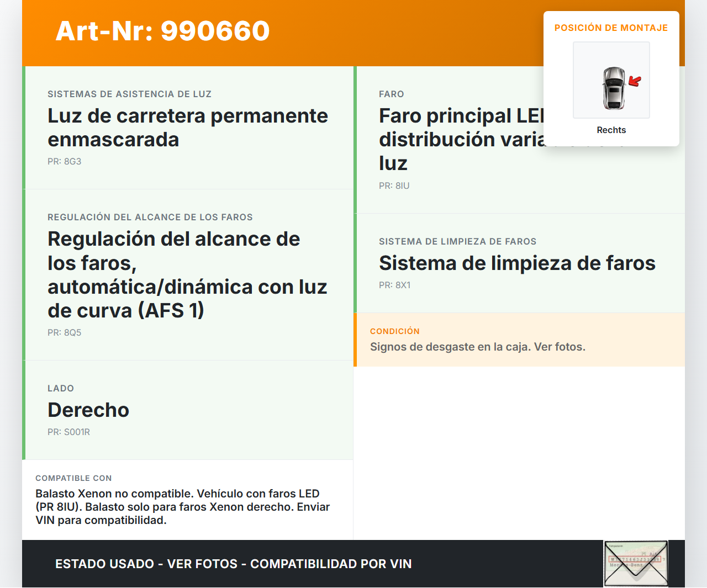Click the CONDICIÓN label in the orange box
Image resolution: width=707 pixels, height=588 pixels.
[x=394, y=331]
